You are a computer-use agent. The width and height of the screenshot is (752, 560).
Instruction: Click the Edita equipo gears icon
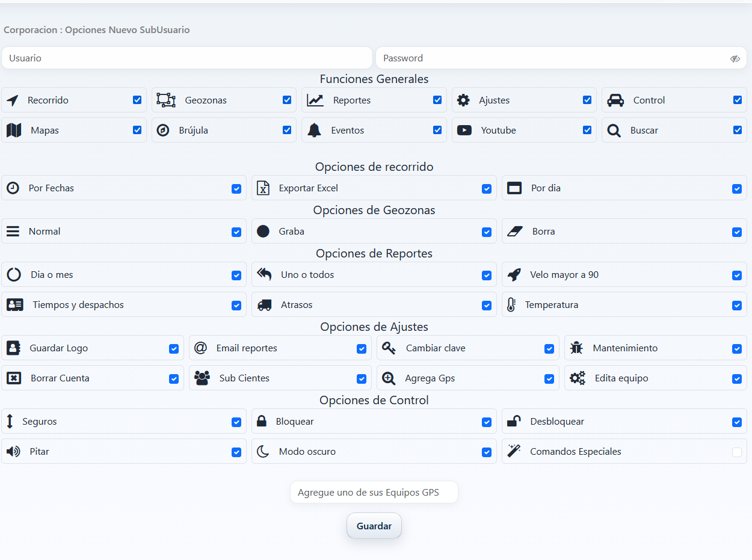click(578, 378)
